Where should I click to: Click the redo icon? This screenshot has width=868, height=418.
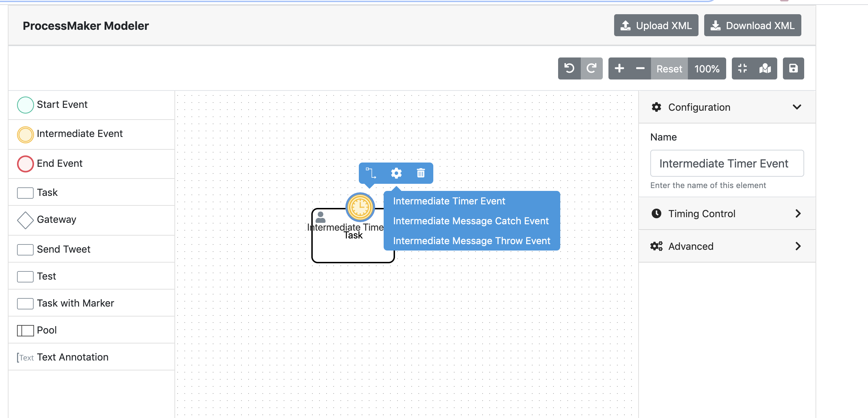591,68
